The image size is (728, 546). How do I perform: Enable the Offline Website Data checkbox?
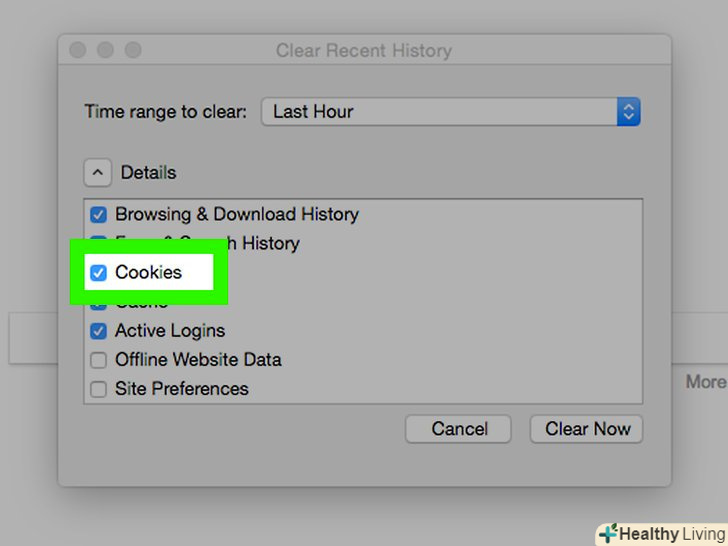coord(99,360)
